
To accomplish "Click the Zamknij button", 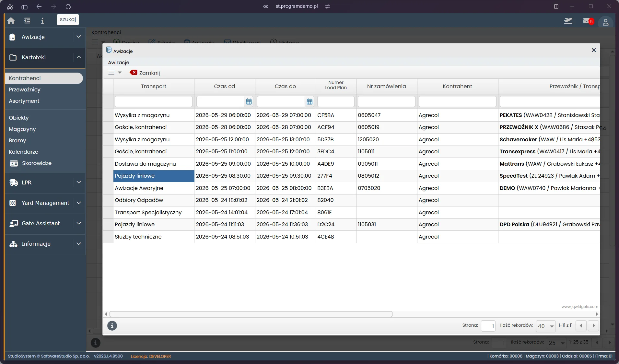I will coord(145,73).
